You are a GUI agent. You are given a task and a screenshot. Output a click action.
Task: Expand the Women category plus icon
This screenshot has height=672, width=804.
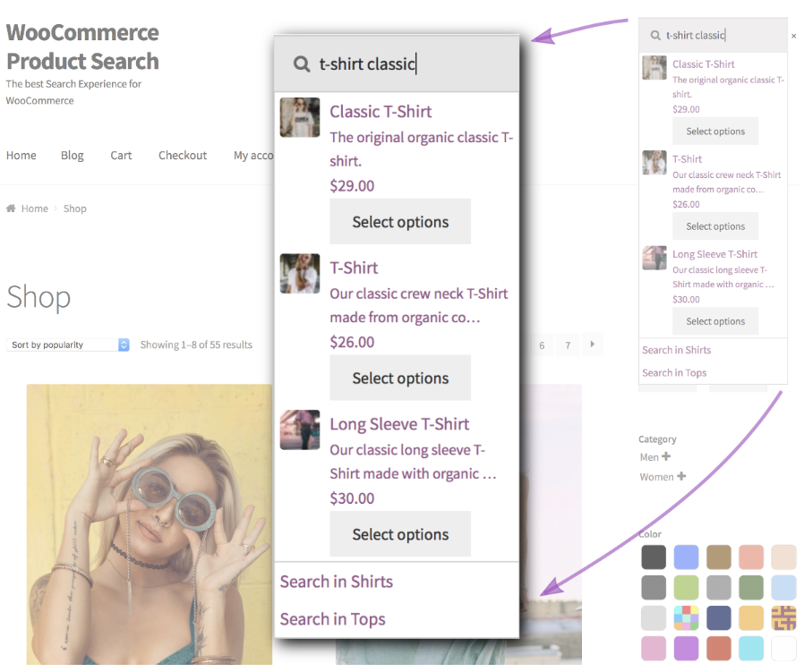[x=681, y=476]
